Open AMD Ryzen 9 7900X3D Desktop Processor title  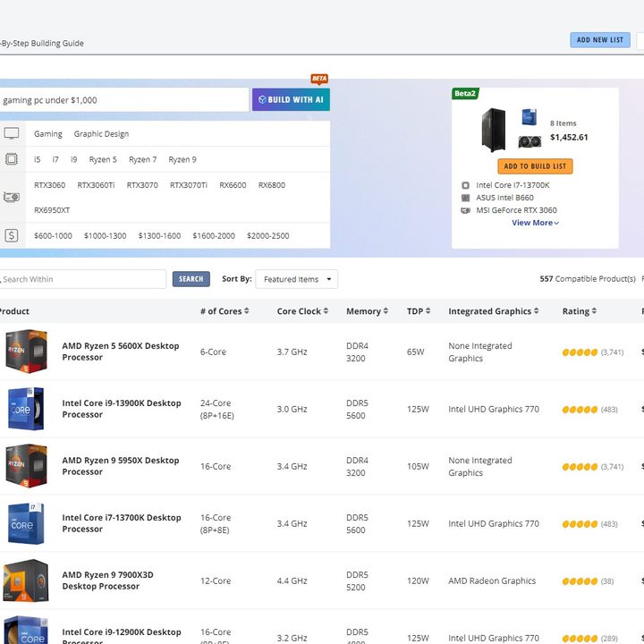[x=107, y=580]
